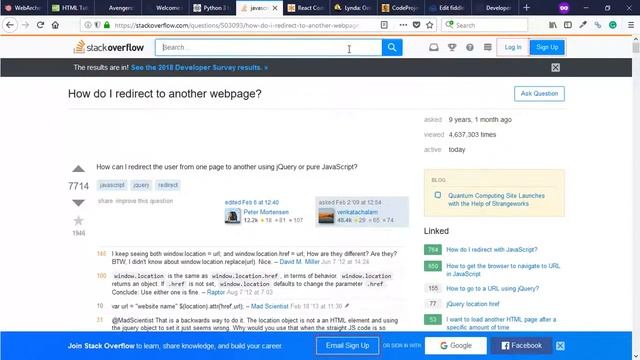Open the help question-mark icon
The height and width of the screenshot is (360, 640).
click(x=470, y=47)
